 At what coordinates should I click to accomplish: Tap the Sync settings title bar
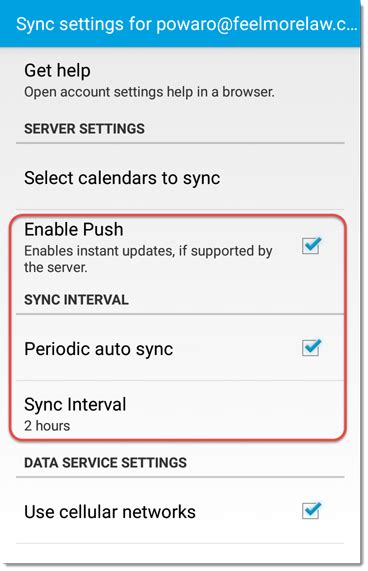click(x=180, y=24)
